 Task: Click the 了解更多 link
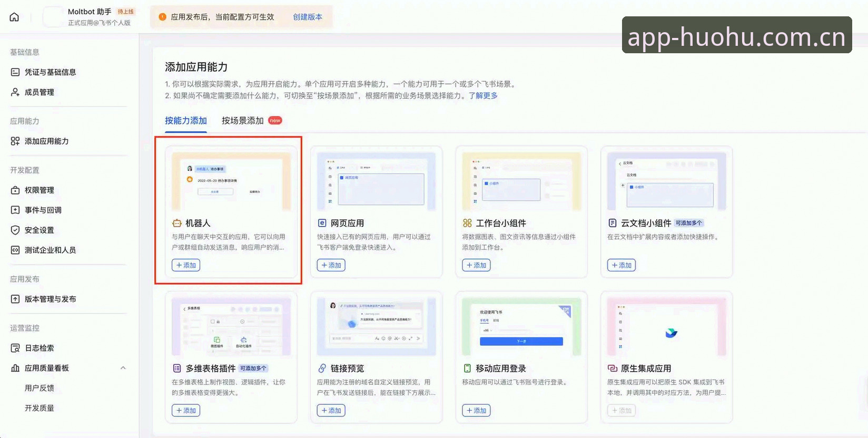click(483, 96)
